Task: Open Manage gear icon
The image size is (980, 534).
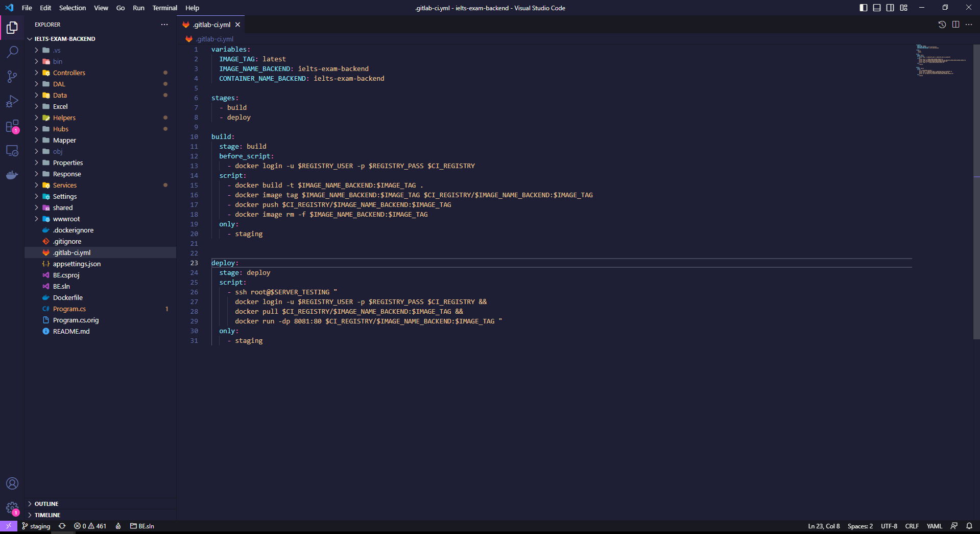Action: point(12,508)
